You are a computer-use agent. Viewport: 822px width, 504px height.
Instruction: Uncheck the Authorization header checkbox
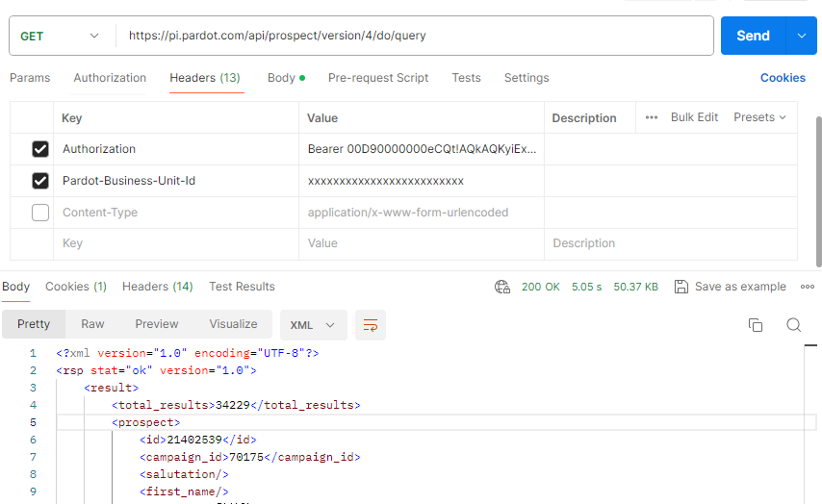(40, 149)
